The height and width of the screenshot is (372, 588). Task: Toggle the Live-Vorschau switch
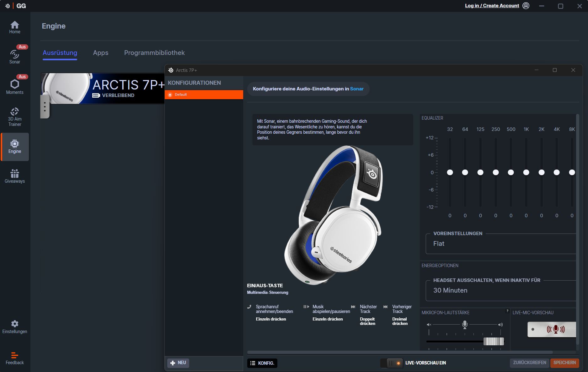click(x=391, y=363)
